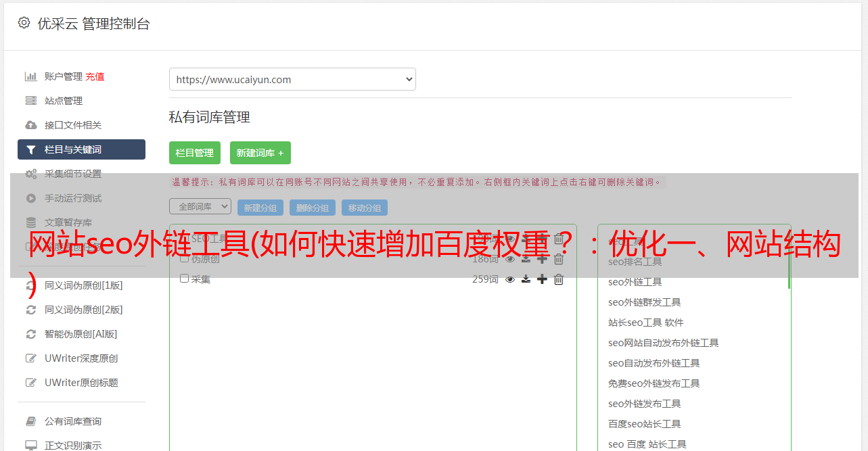Click the 移动分组 button
Screen dimensions: 868x451
[365, 208]
